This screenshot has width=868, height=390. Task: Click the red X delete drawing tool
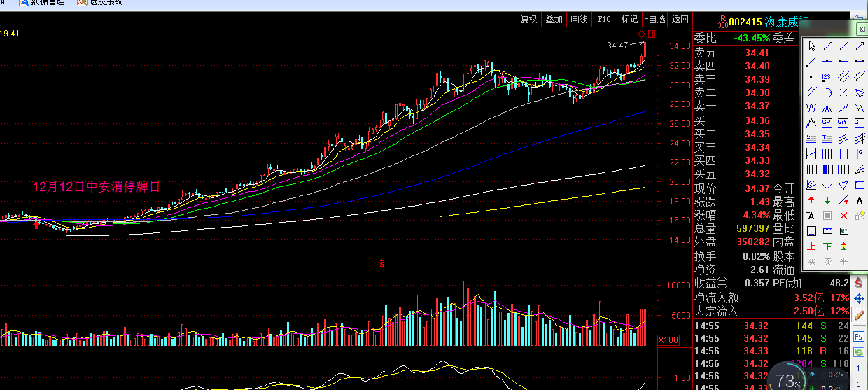click(843, 215)
